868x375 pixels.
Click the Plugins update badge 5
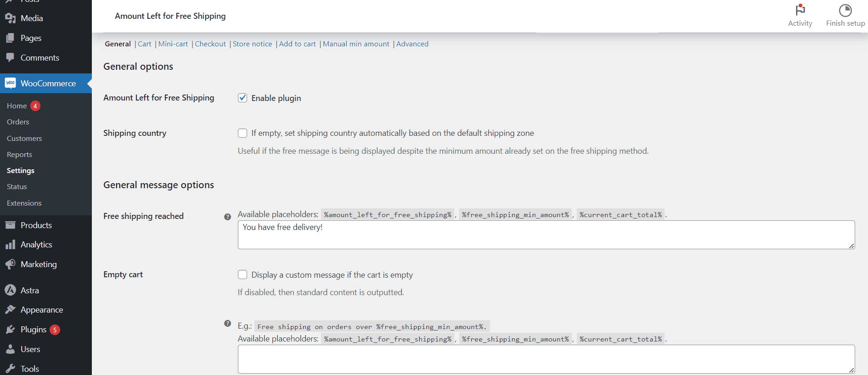coord(55,330)
